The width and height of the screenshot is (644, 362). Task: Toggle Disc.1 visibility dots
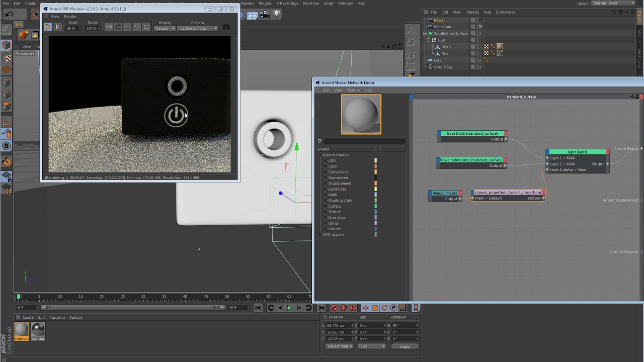[x=477, y=47]
